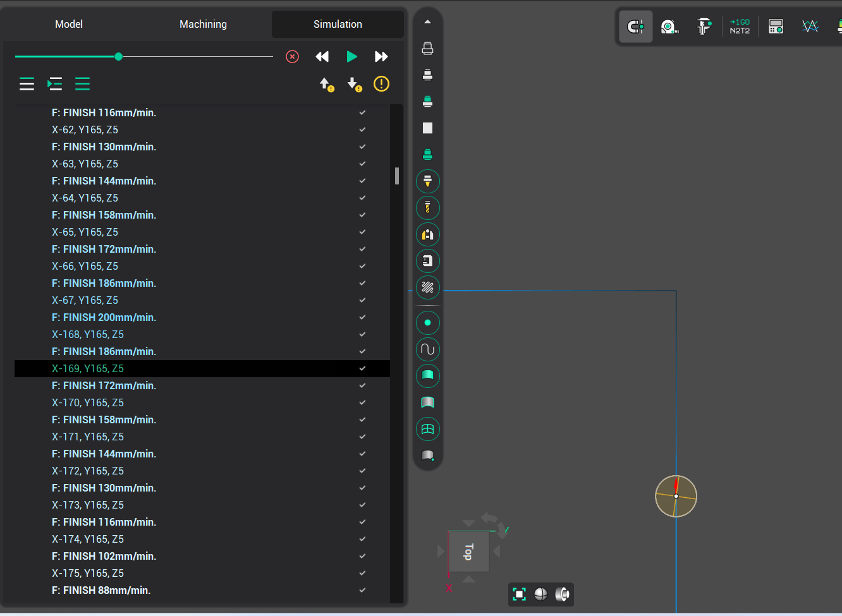Open the Model tab
842x616 pixels.
(x=69, y=24)
